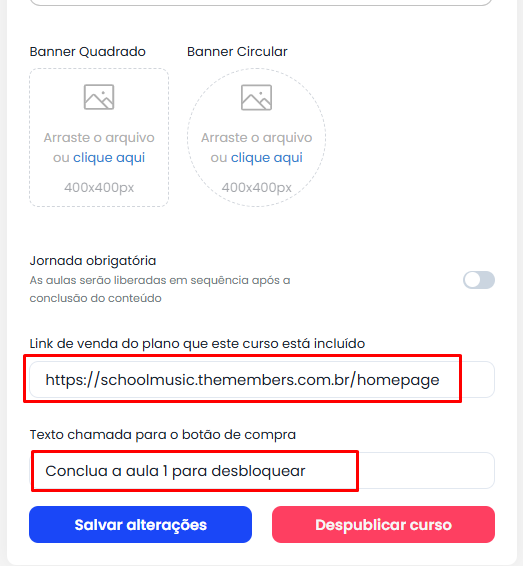The height and width of the screenshot is (566, 523).
Task: Click the 'Link de venda do plano' label
Action: pyautogui.click(x=197, y=343)
